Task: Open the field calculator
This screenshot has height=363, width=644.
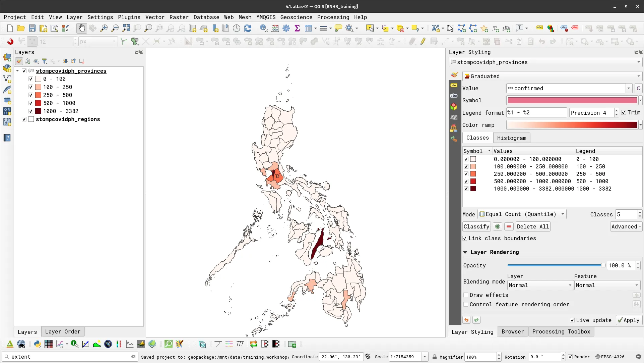Action: point(275,28)
